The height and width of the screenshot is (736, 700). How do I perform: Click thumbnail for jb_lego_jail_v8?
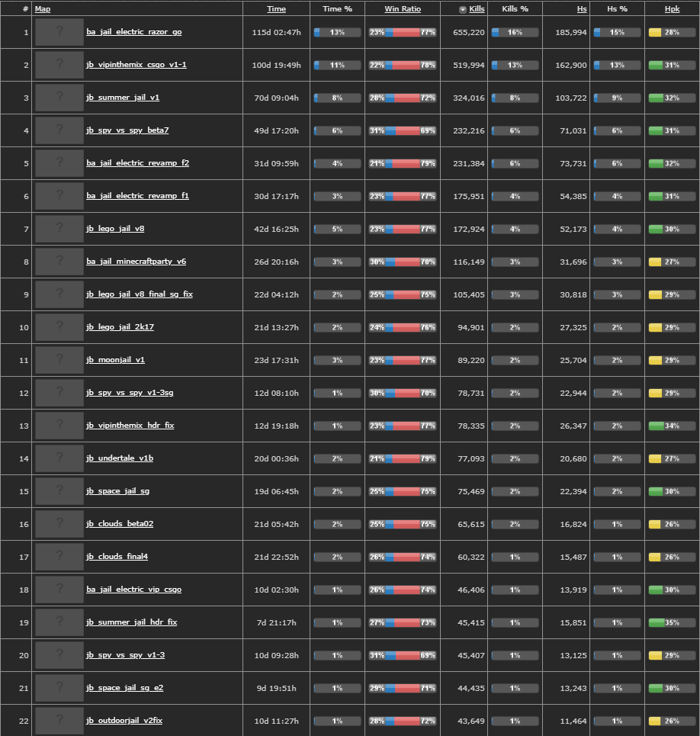point(59,229)
